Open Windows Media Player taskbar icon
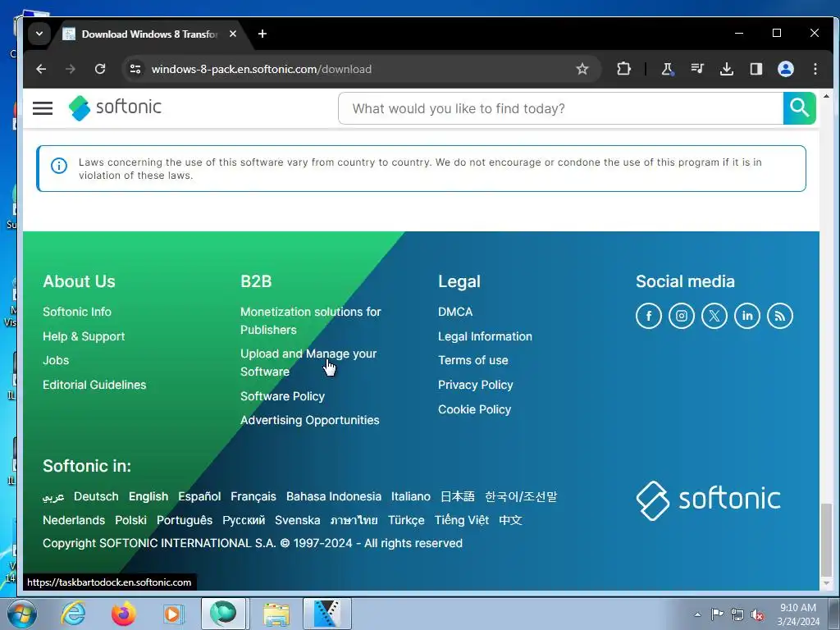Image resolution: width=840 pixels, height=630 pixels. (x=173, y=614)
